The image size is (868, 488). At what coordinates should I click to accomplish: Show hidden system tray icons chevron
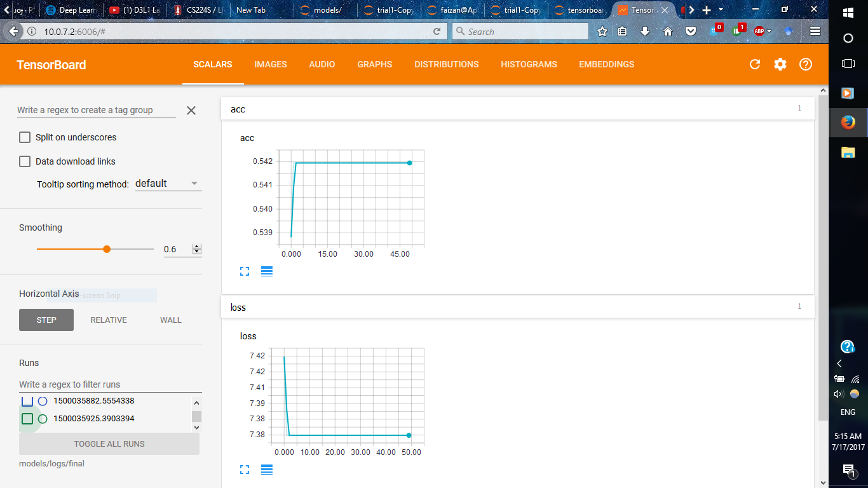pos(839,363)
